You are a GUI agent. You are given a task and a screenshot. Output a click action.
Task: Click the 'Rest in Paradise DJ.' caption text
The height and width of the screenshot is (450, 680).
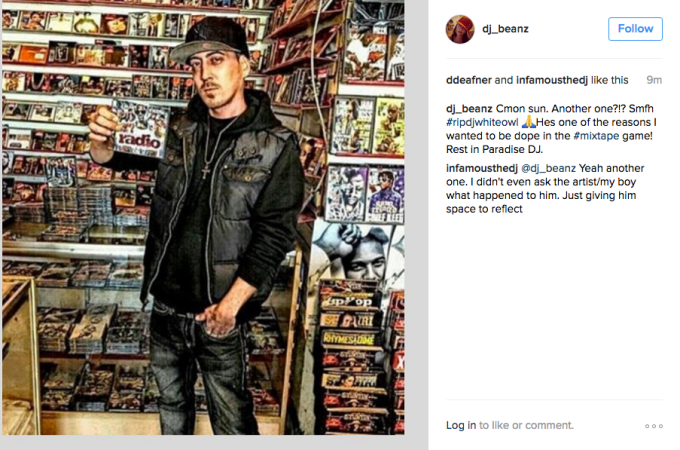(x=494, y=150)
